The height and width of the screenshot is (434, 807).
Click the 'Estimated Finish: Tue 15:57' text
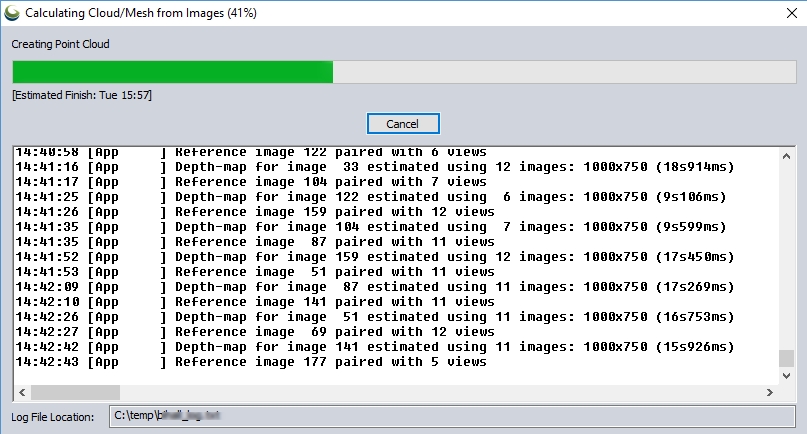tap(82, 95)
